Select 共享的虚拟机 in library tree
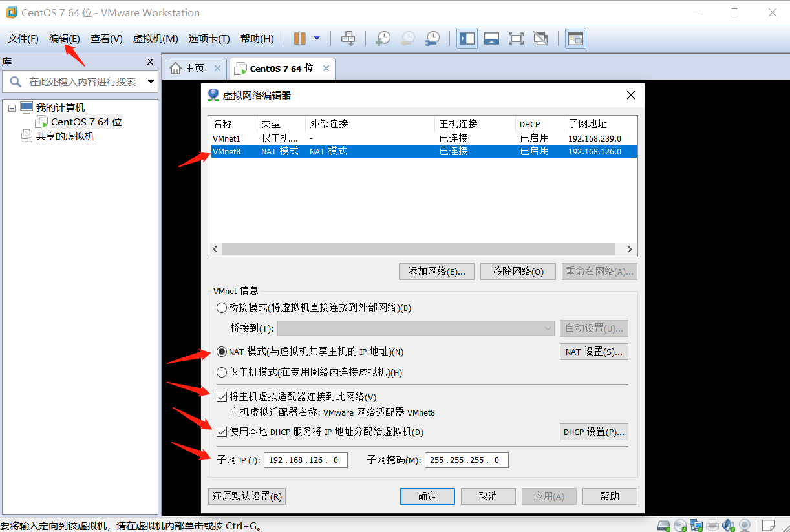This screenshot has height=532, width=790. pyautogui.click(x=65, y=136)
